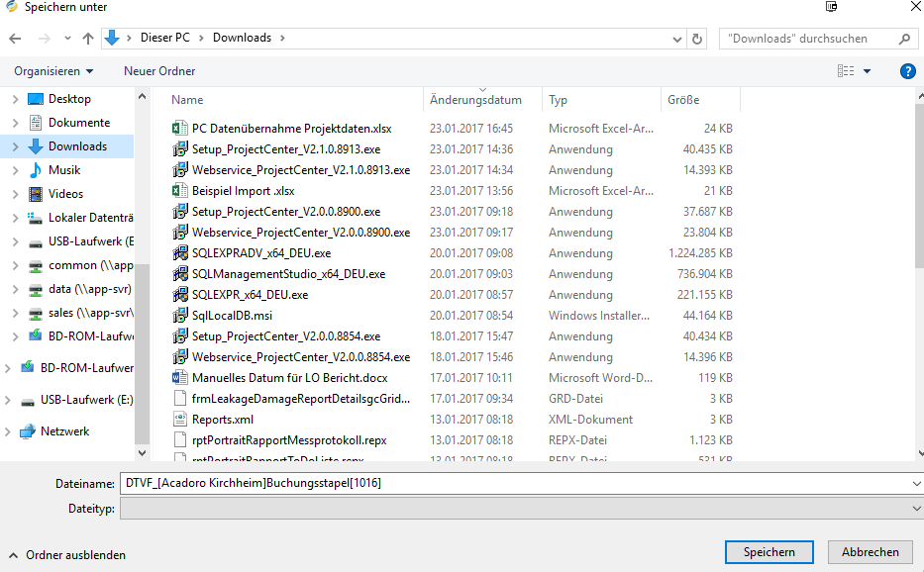Click the view layout icon
924x572 pixels.
click(x=845, y=71)
